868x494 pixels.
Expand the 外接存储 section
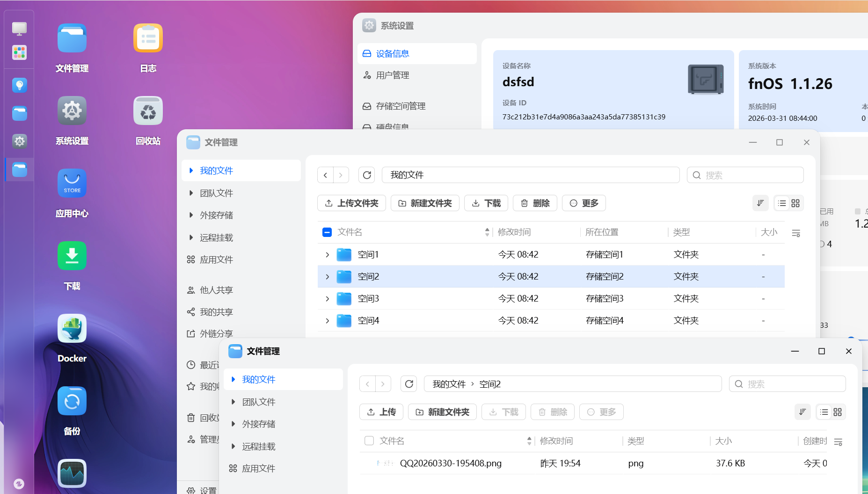pos(191,215)
